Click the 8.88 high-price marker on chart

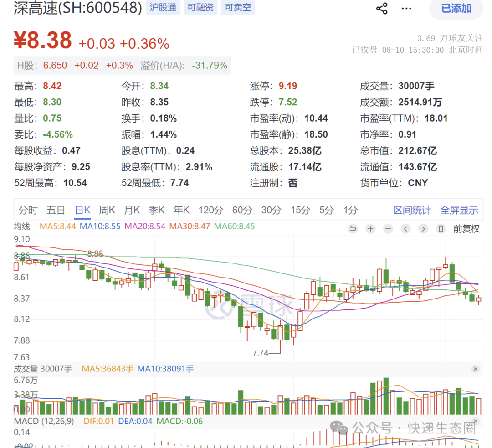click(95, 254)
